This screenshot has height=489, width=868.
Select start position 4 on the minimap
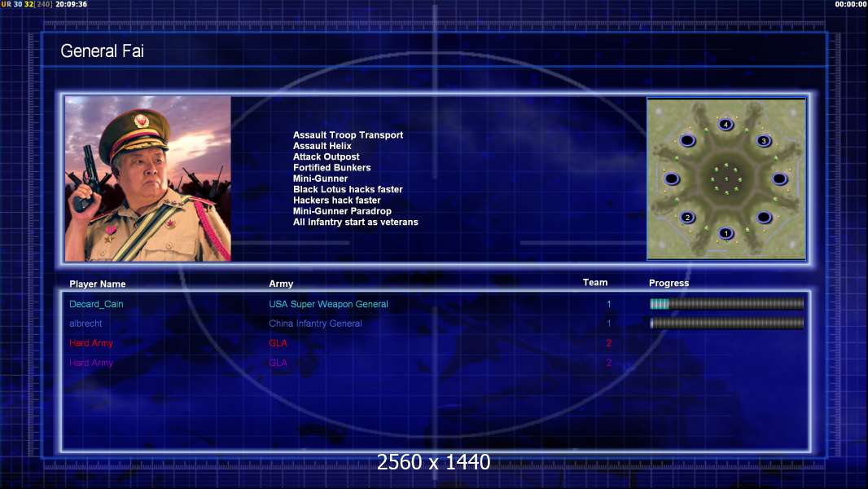[x=726, y=125]
